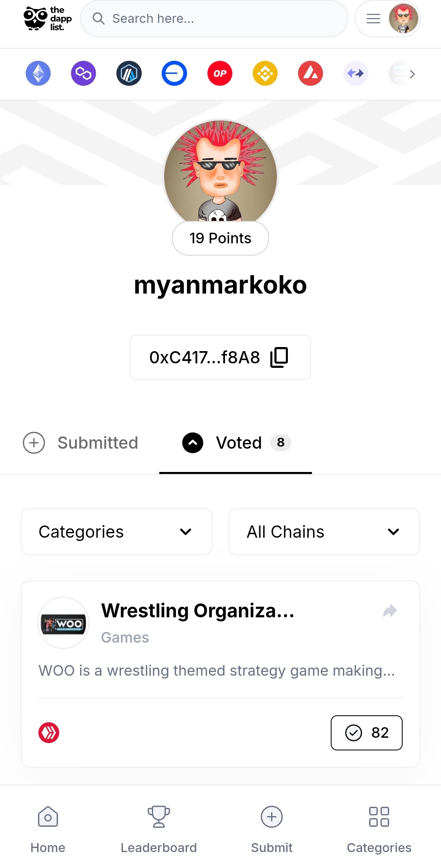Select the Arbitrum chain icon
The width and height of the screenshot is (441, 868).
(129, 73)
